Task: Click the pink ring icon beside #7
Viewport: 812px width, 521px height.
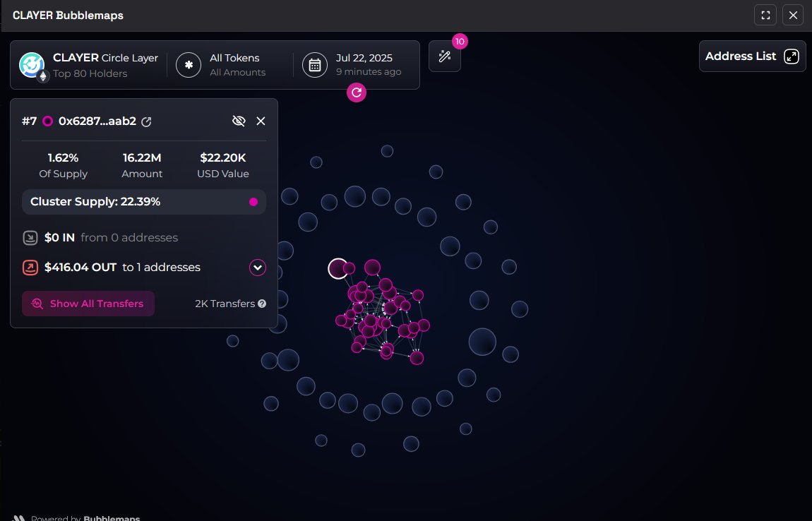Action: coord(47,121)
